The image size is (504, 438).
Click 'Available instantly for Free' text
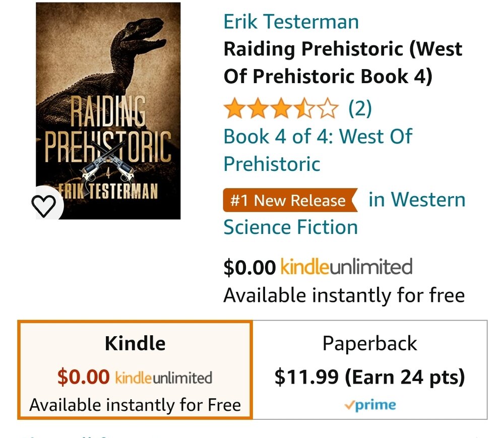[134, 404]
